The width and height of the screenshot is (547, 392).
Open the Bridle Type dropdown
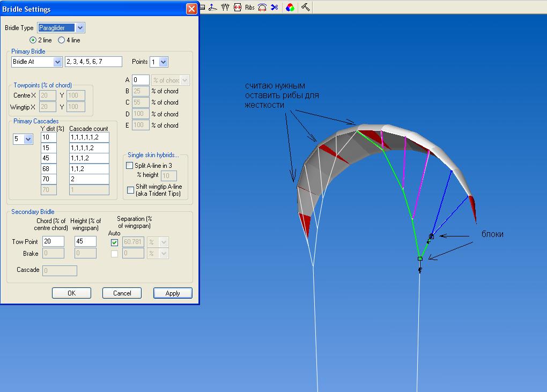tap(80, 28)
